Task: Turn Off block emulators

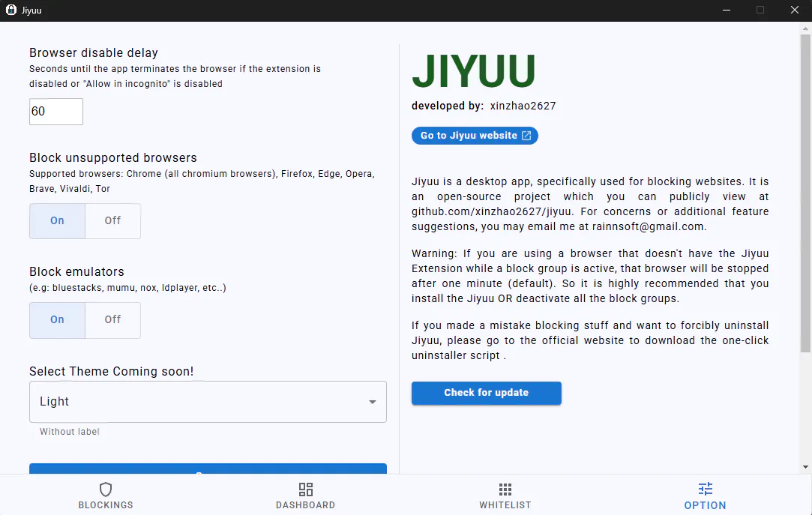Action: (x=113, y=320)
